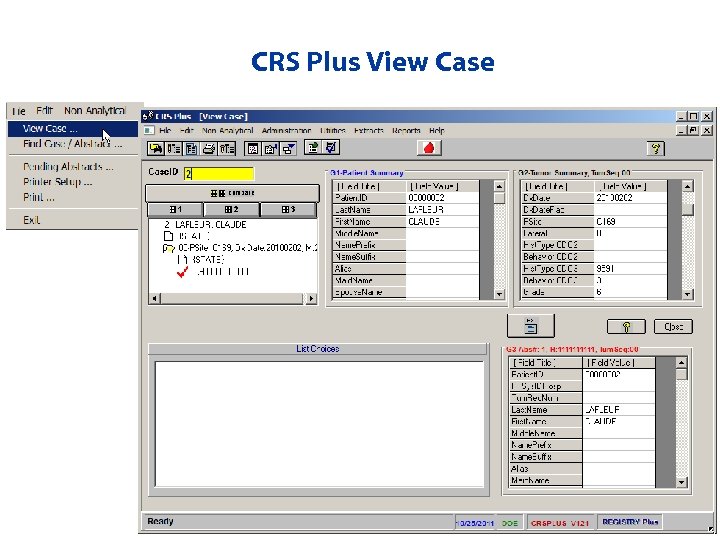Viewport: 720px width, 540px height.
Task: Open the Reports menu
Action: [406, 130]
